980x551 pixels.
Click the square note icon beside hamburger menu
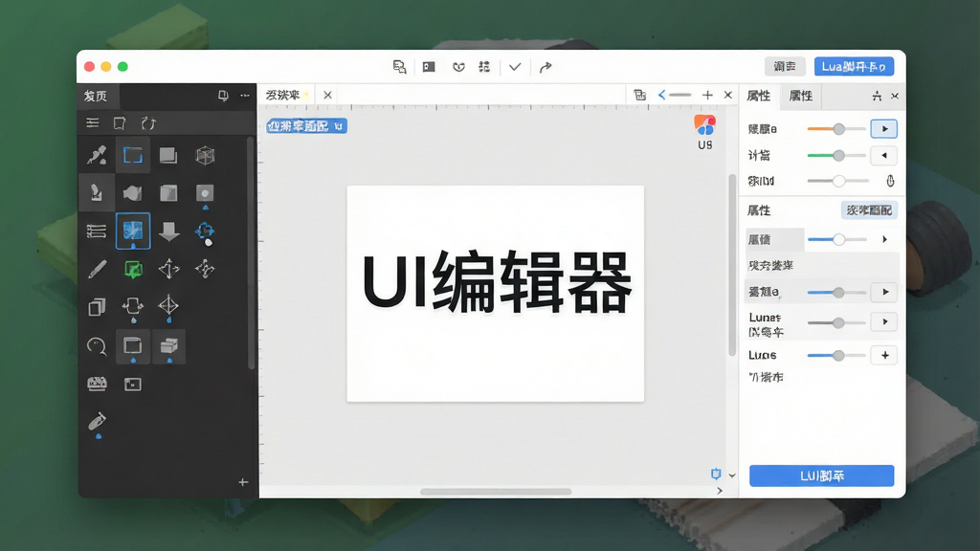[x=120, y=122]
